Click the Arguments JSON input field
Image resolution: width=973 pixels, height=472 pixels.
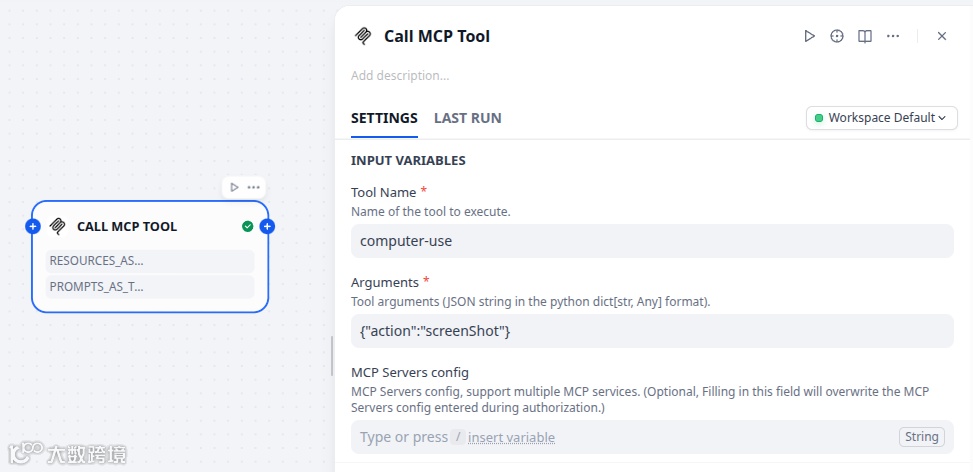point(652,331)
